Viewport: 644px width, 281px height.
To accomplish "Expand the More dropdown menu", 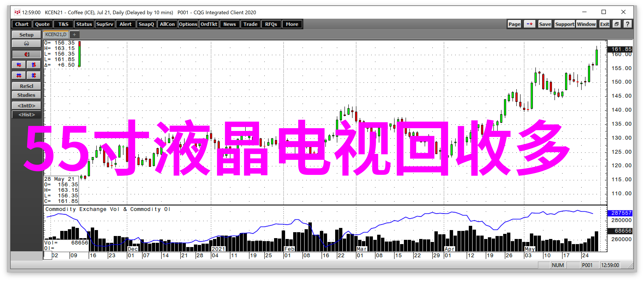I will (292, 24).
